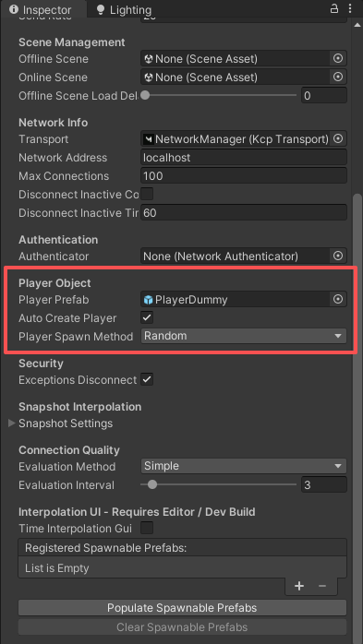Uncheck Exceptions Disconnect
This screenshot has width=363, height=644.
(147, 379)
